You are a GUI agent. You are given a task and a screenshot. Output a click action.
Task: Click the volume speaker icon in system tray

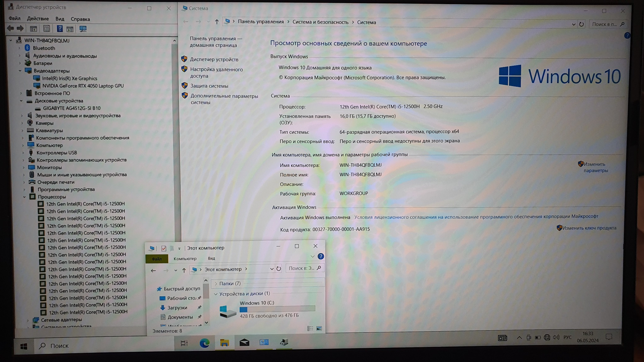click(x=556, y=337)
